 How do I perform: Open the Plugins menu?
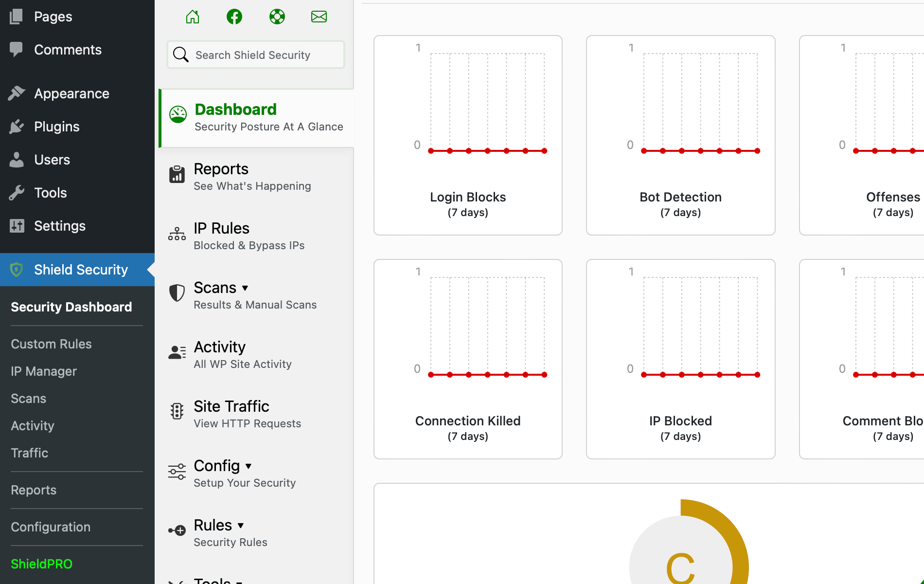(56, 127)
